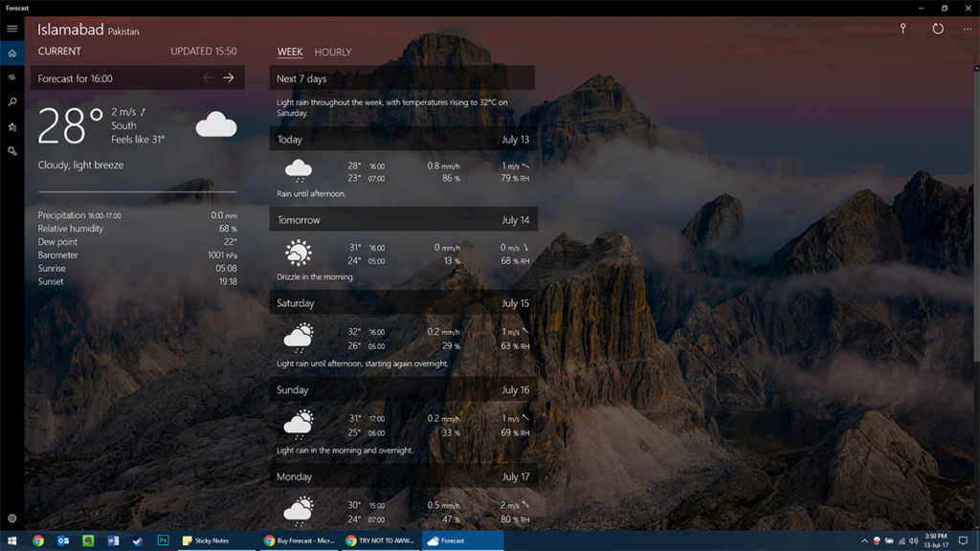
Task: Open Favorites via the star sidebar icon
Action: coord(11,125)
